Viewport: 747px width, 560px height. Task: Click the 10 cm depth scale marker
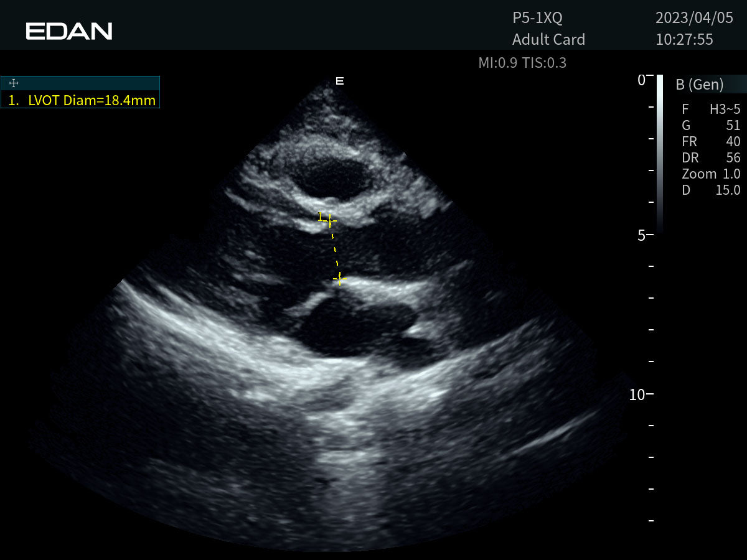click(x=636, y=394)
